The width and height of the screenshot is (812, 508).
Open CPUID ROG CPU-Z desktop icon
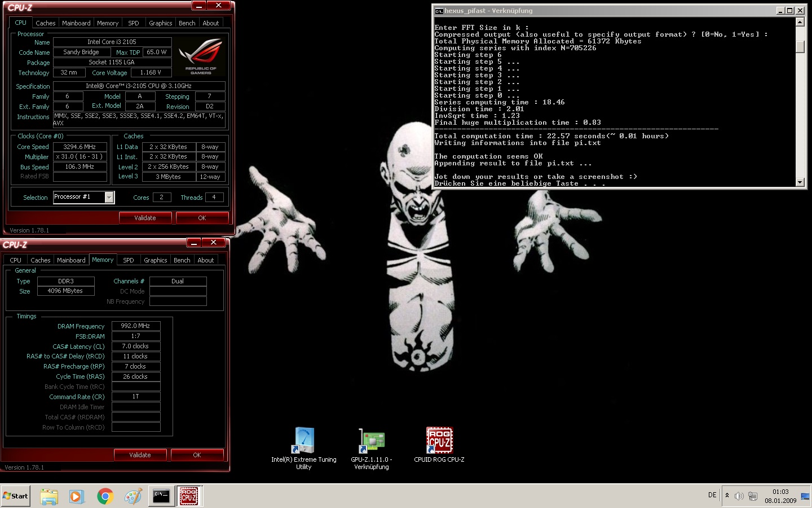pos(439,445)
